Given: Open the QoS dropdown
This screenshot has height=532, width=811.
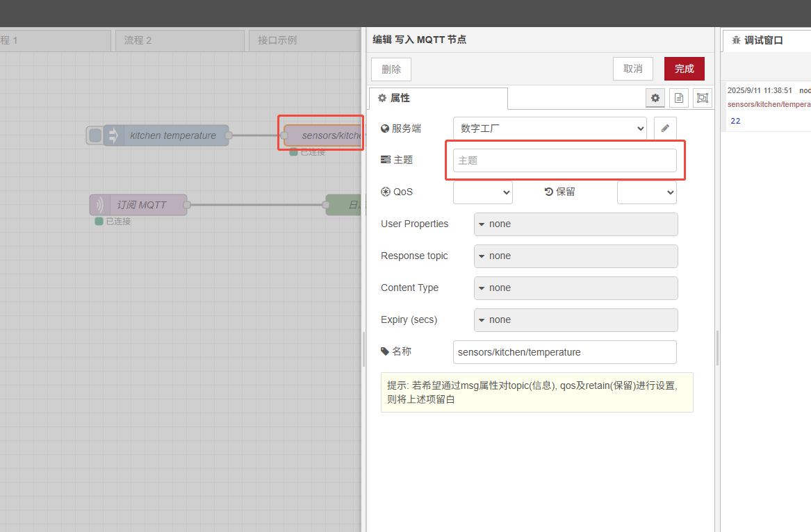Looking at the screenshot, I should (482, 192).
